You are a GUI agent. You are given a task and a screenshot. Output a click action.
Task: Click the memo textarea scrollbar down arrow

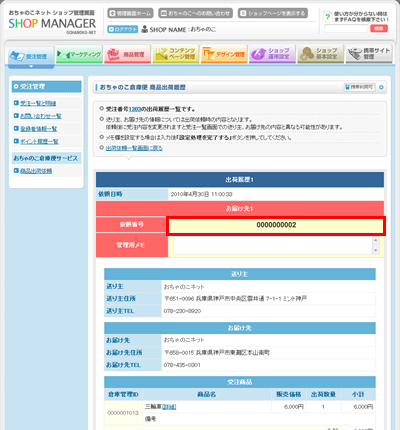coord(376,251)
